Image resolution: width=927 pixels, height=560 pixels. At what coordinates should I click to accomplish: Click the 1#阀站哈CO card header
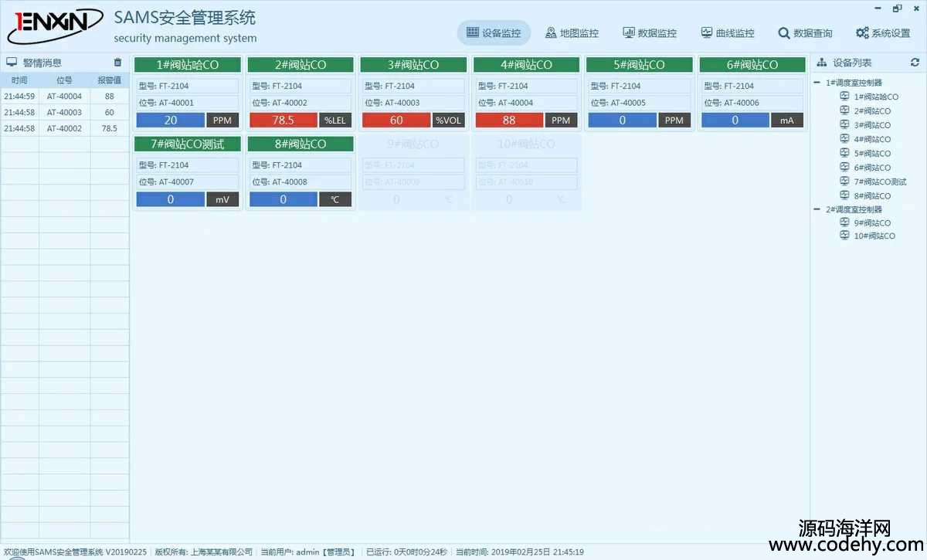pos(188,65)
